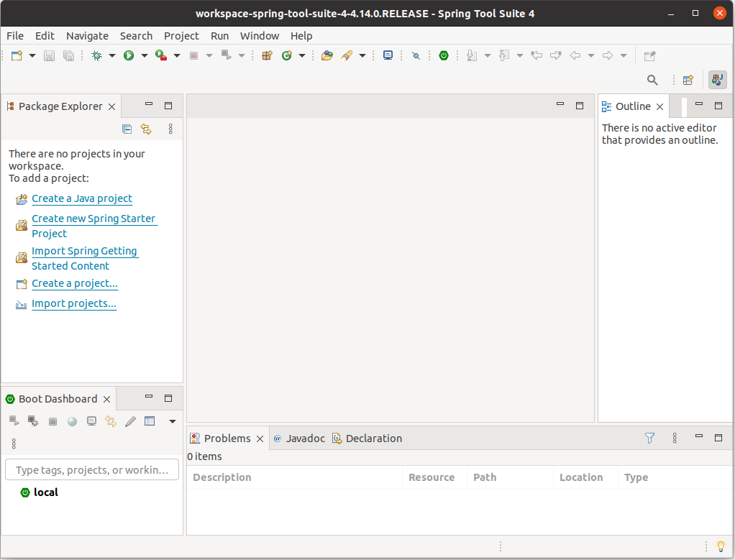Open dropdown next to Back navigation arrow
This screenshot has width=735, height=560.
tap(590, 56)
